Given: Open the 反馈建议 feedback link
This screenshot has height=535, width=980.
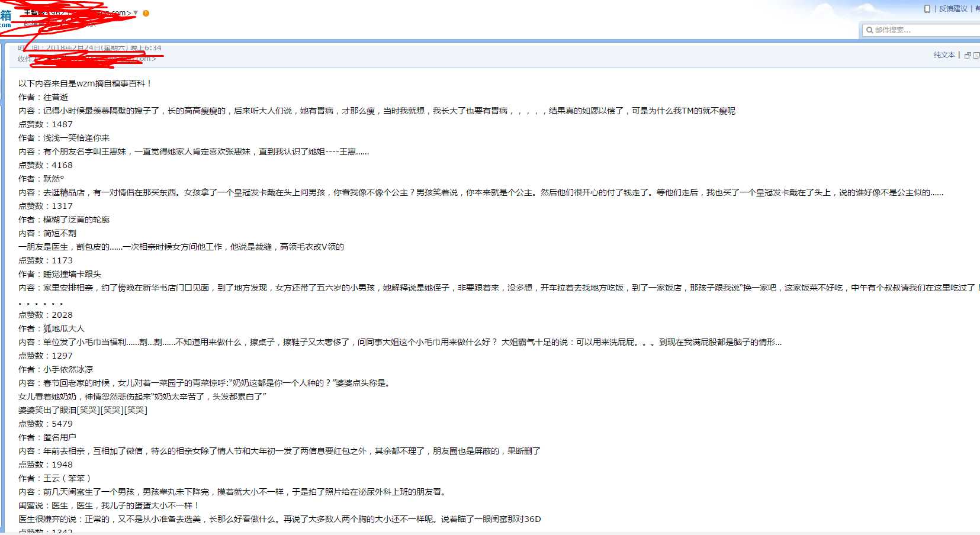Looking at the screenshot, I should tap(953, 8).
